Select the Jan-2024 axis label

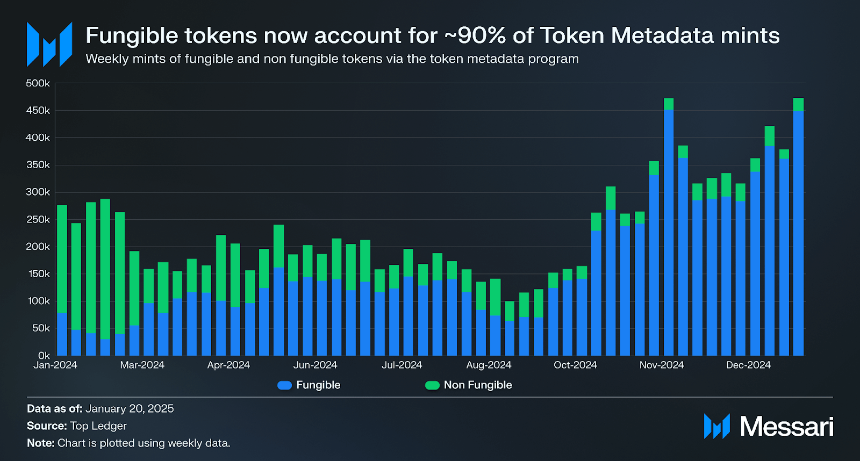coord(55,365)
